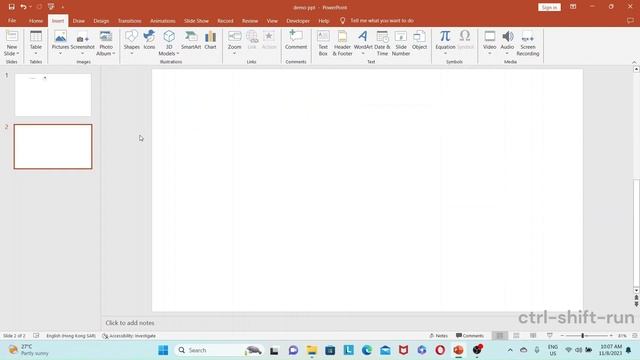
Task: Open the File tab
Action: coord(12,20)
